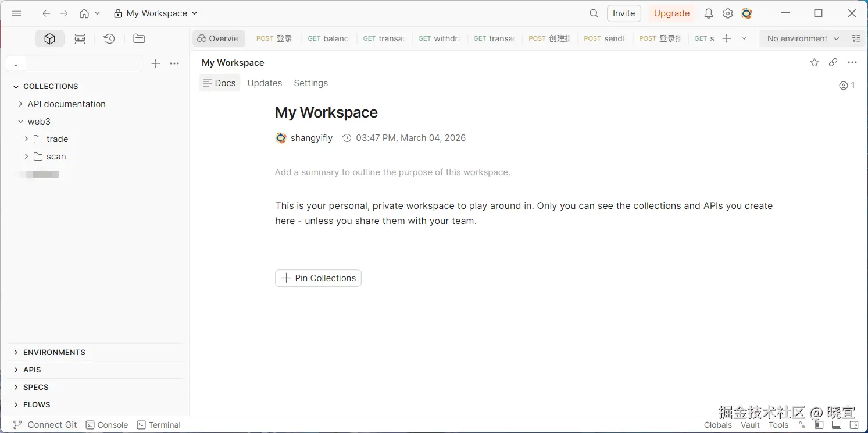Switch to the Settings tab
Viewport: 868px width, 433px height.
[x=310, y=83]
